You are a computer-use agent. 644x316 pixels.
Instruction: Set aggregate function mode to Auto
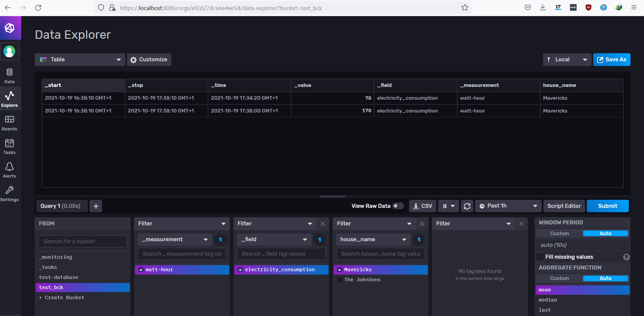tap(605, 278)
